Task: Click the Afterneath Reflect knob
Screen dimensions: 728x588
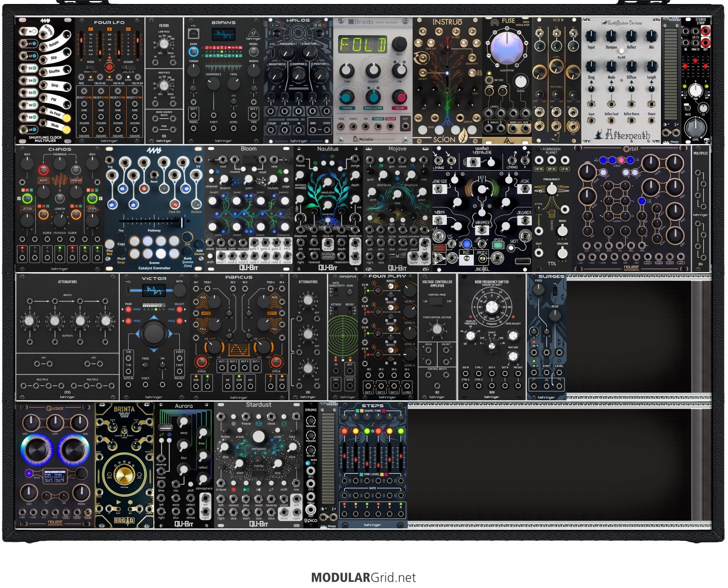Action: pos(631,37)
